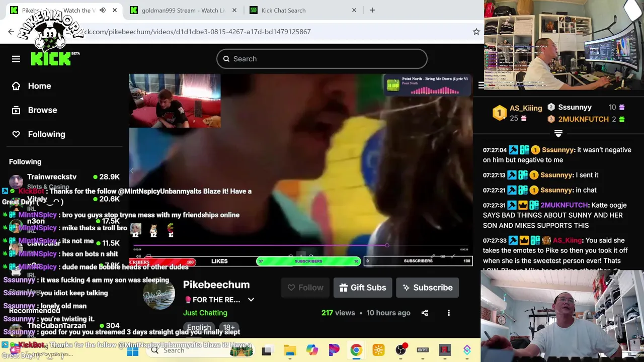Click the Following heart icon
Viewport: 644px width, 362px height.
point(16,134)
